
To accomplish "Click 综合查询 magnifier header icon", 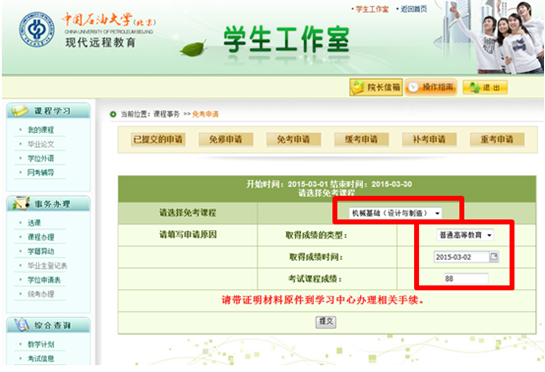I will [x=22, y=325].
